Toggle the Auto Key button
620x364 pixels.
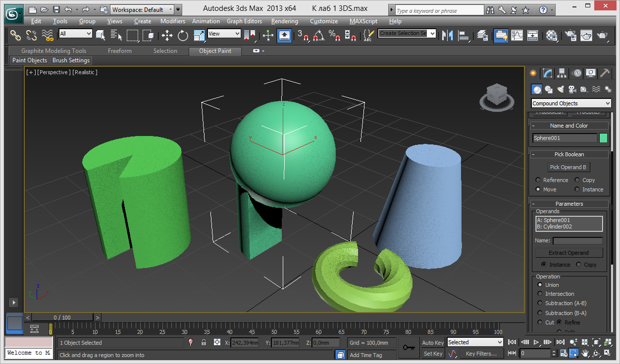[x=433, y=343]
